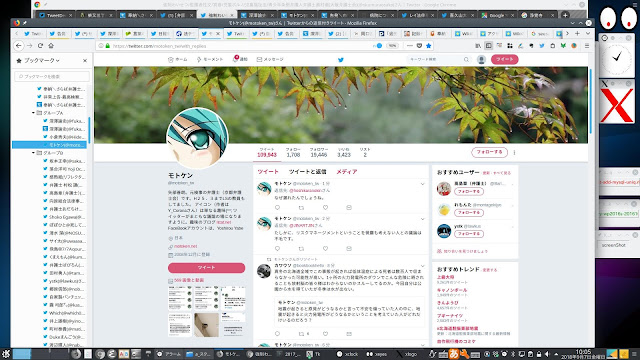This screenshot has width=640, height=360.
Task: Follow モトケン with the follow button
Action: [x=489, y=152]
